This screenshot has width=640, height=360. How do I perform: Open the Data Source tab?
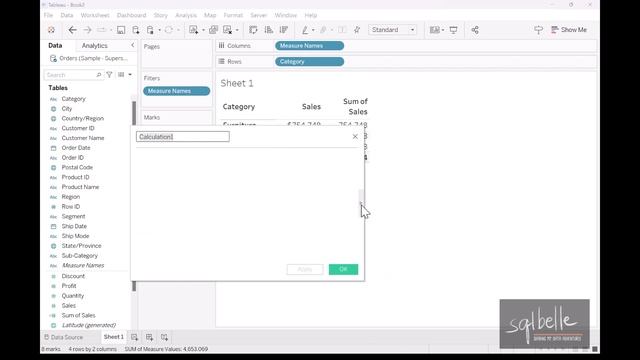click(63, 337)
